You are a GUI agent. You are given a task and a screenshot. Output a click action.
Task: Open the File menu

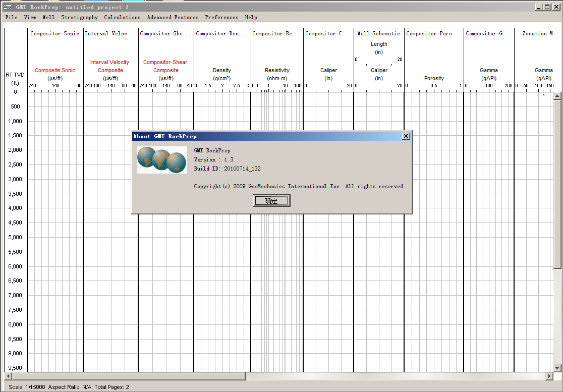(12, 17)
